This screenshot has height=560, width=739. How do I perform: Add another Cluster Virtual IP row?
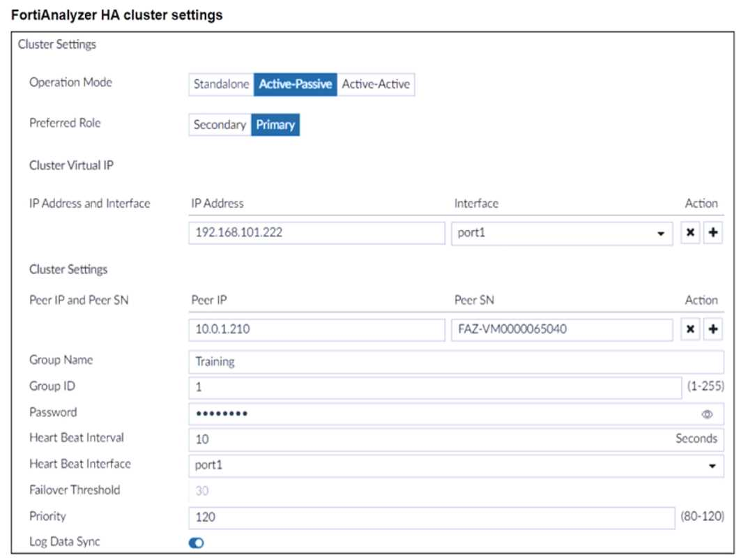(x=713, y=234)
